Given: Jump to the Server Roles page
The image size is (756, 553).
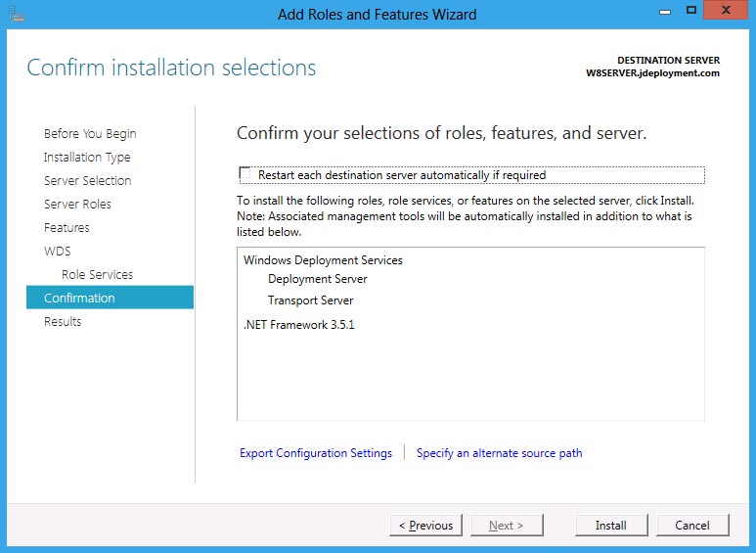Looking at the screenshot, I should 77,205.
